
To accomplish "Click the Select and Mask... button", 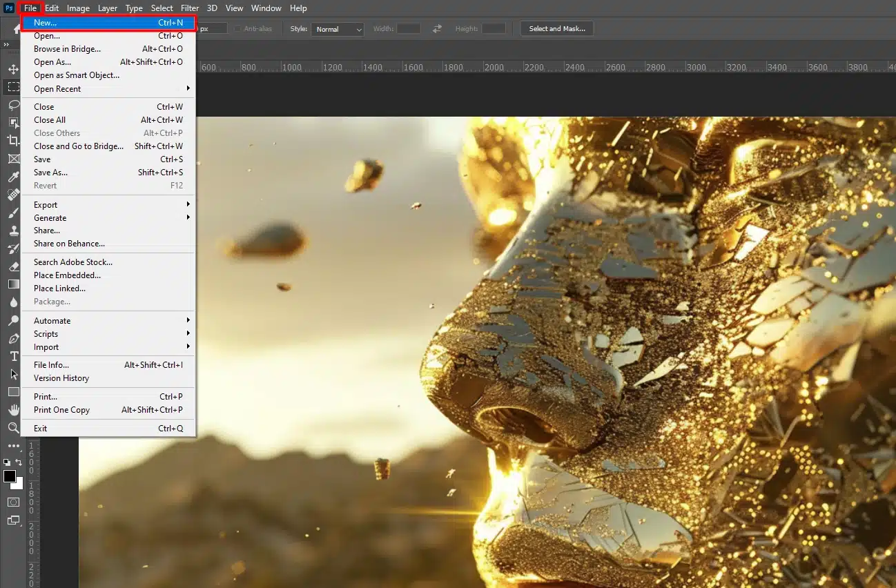I will (x=557, y=28).
